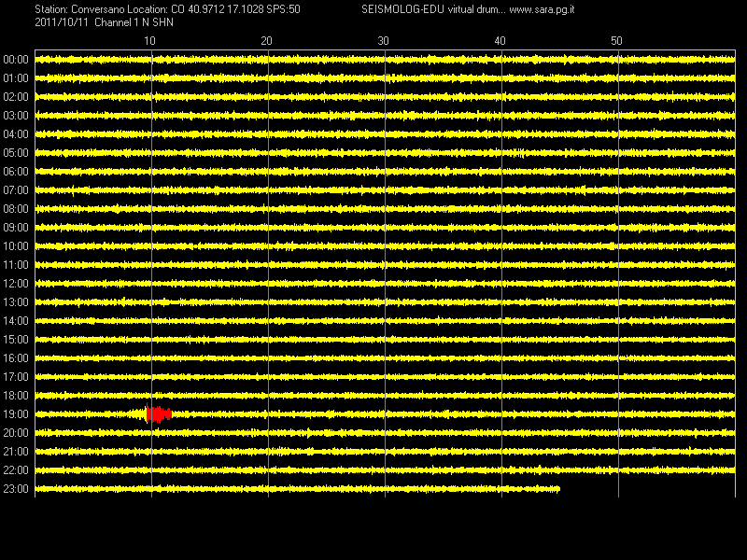Select the 23:00 hour label

coord(16,489)
